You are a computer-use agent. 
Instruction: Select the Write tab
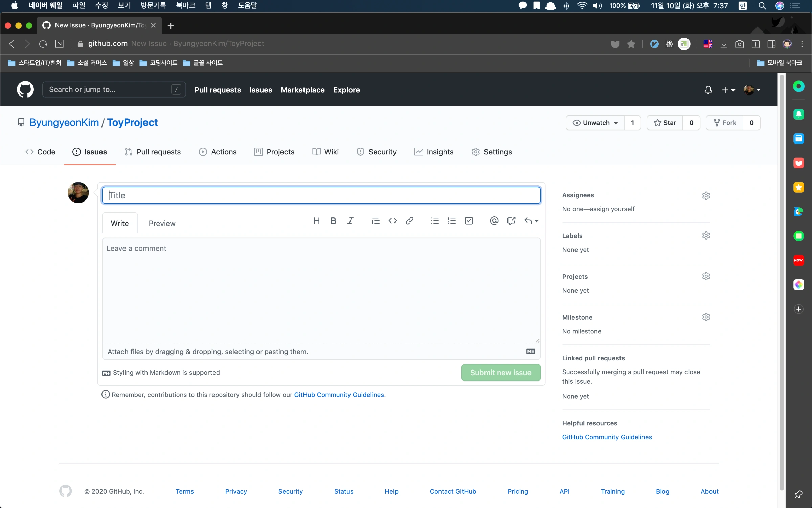(120, 223)
